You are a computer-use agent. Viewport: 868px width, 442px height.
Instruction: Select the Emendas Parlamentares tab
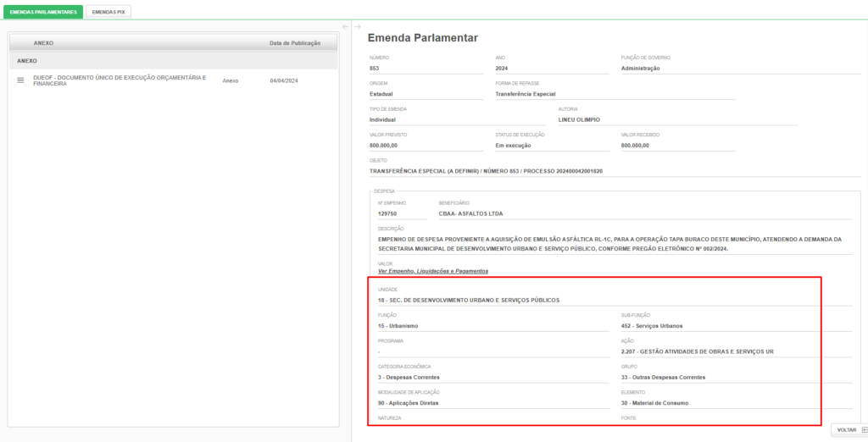[42, 12]
